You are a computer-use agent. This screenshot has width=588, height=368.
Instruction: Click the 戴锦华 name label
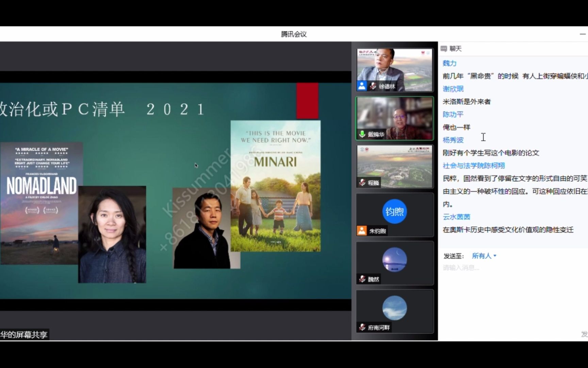(x=376, y=135)
